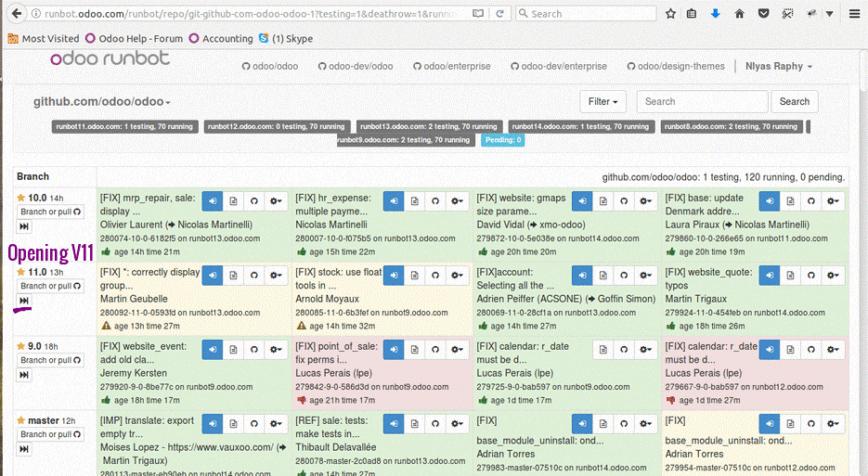Screen dimensions: 868x476
Task: Click Most Visited bookmarks folder
Action: 44,38
